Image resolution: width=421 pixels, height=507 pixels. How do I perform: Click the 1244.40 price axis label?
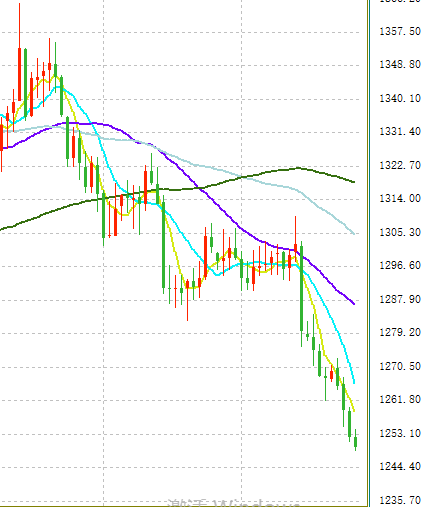tap(400, 466)
